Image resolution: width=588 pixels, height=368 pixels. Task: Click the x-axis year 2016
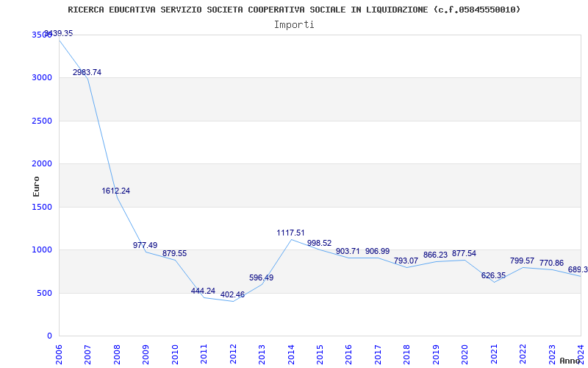tap(349, 354)
